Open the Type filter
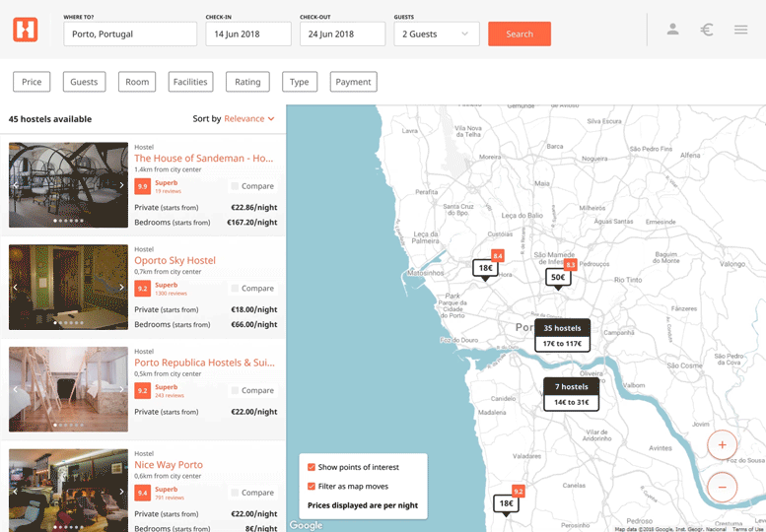The width and height of the screenshot is (766, 532). click(300, 82)
